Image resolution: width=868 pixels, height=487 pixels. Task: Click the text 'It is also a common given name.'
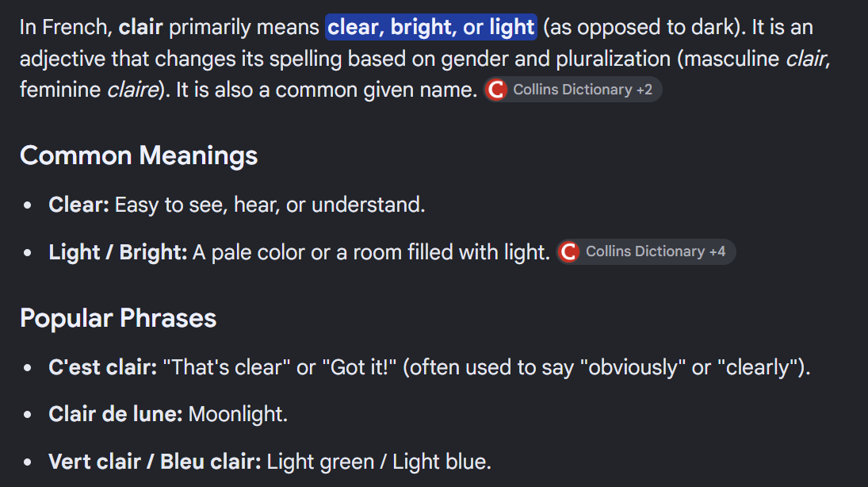pos(327,90)
